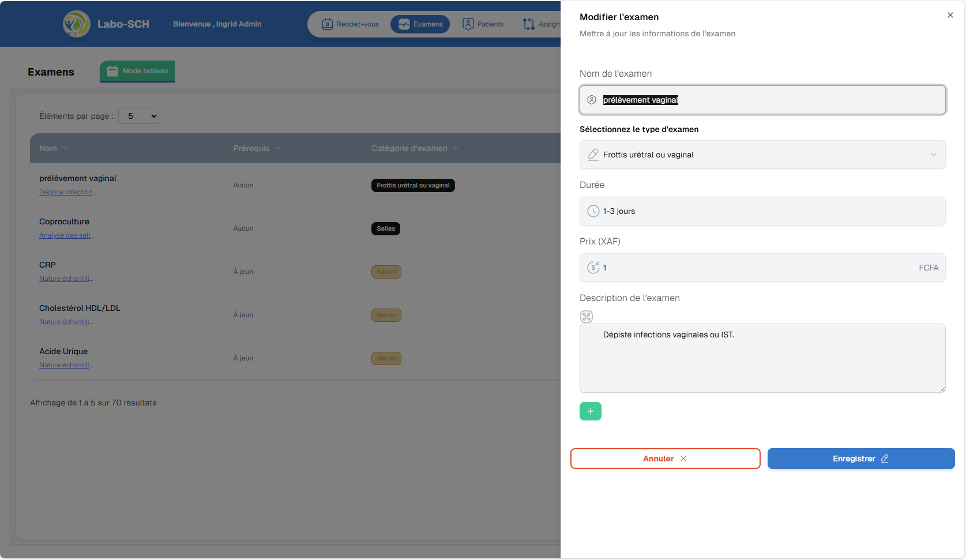Viewport: 966px width, 560px height.
Task: Open the elements per page selector
Action: pos(138,116)
